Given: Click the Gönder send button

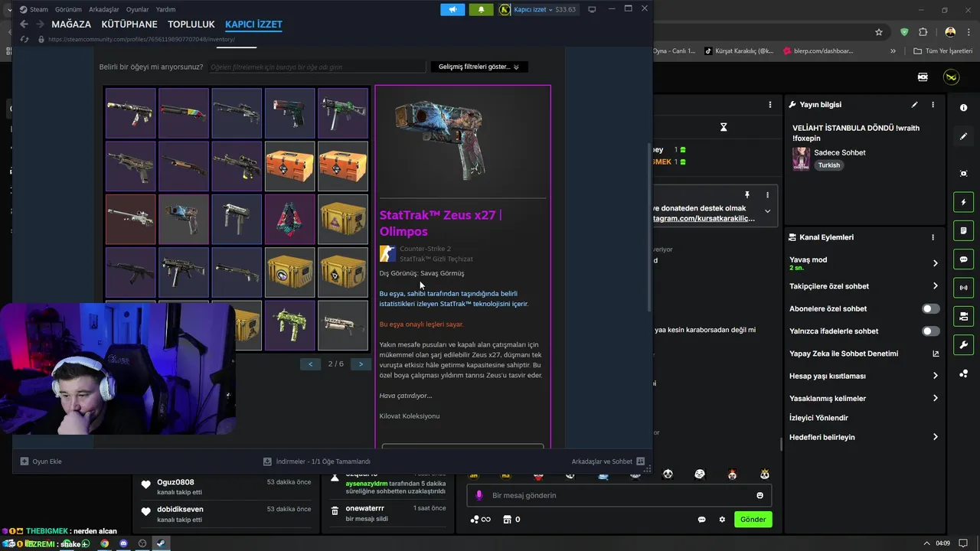Looking at the screenshot, I should [753, 519].
